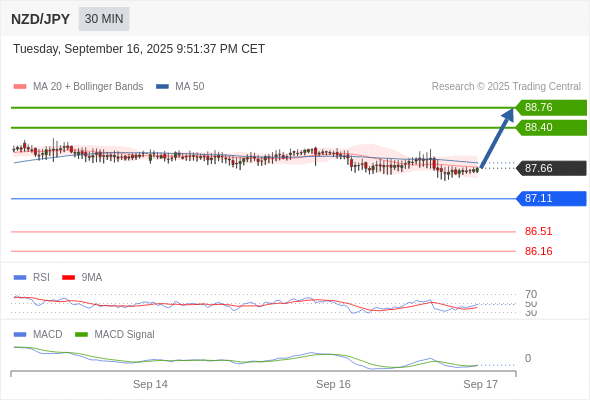Click the 86.51 red support value
Image resolution: width=590 pixels, height=400 pixels.
tap(538, 231)
